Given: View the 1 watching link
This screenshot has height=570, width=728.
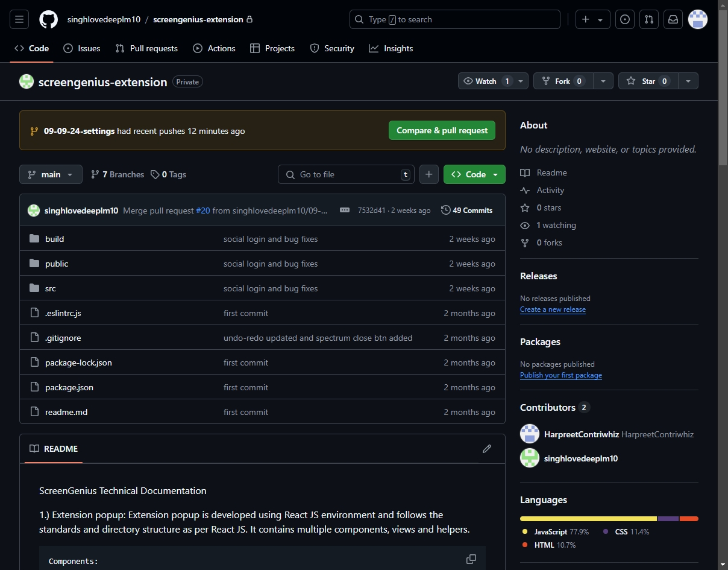Looking at the screenshot, I should (x=549, y=225).
